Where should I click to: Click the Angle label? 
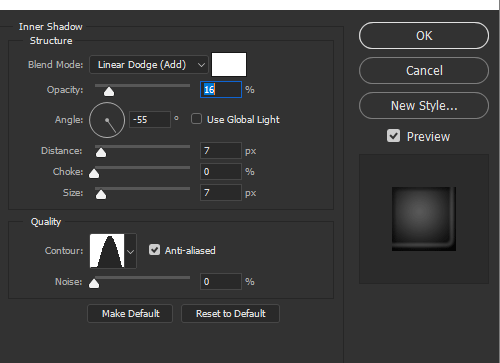pos(69,120)
